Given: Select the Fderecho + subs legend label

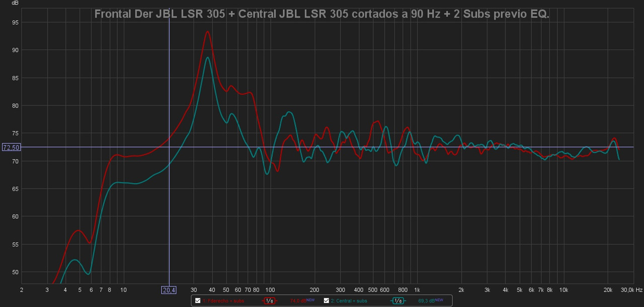Looking at the screenshot, I should coord(223,301).
